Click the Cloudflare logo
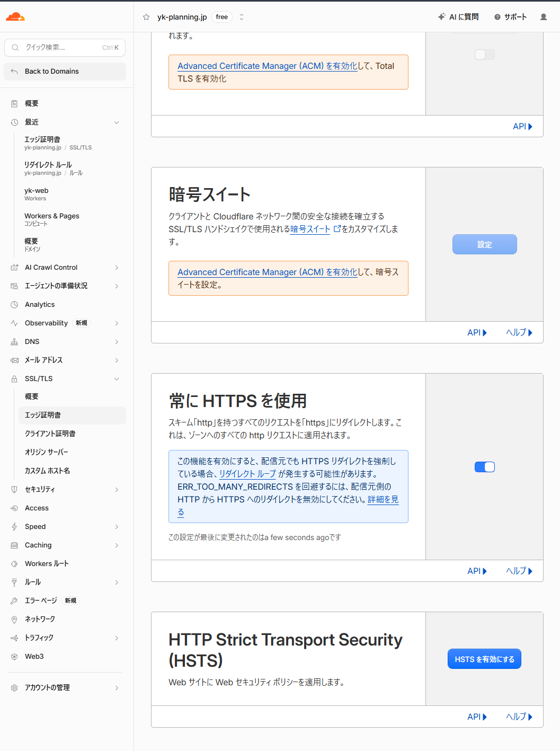This screenshot has height=751, width=560. [15, 17]
